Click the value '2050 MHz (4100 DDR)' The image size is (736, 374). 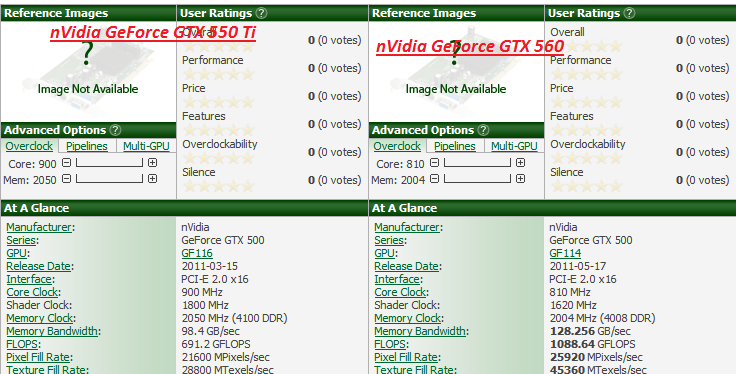[234, 318]
